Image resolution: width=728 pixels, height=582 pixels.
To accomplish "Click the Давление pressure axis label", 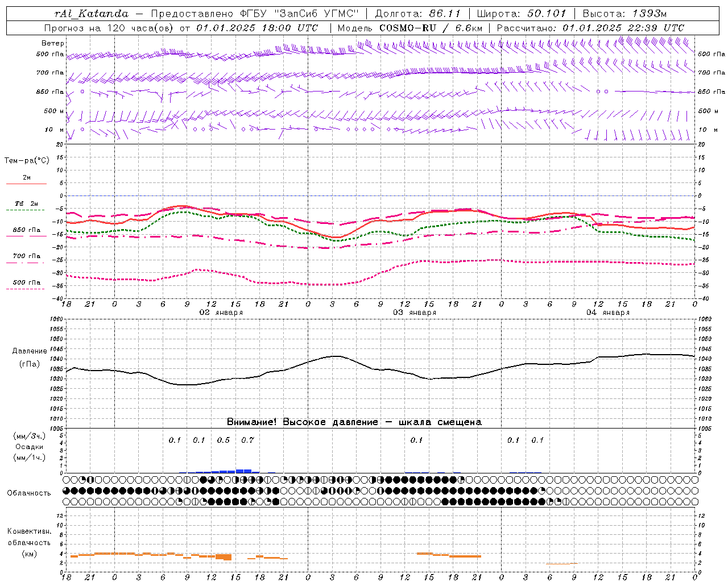I will coord(30,351).
